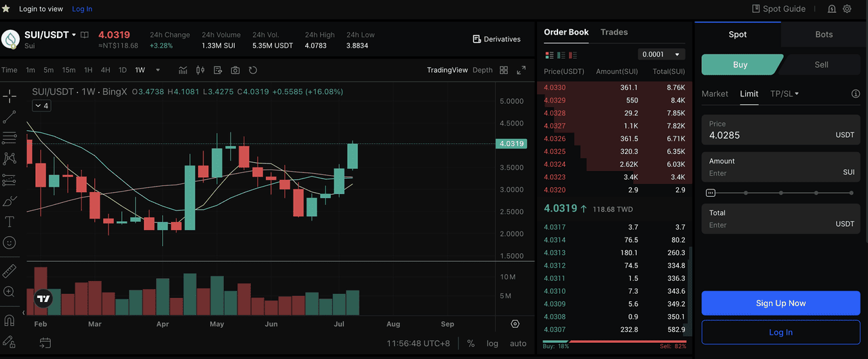Select the text annotation tool
Screen dimensions: 868x359
point(9,222)
